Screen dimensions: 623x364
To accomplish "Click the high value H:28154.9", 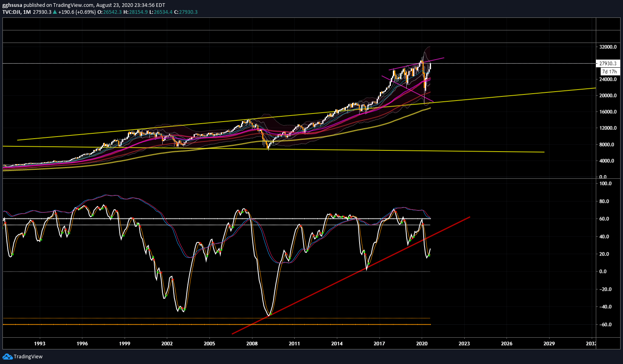I will (x=136, y=12).
